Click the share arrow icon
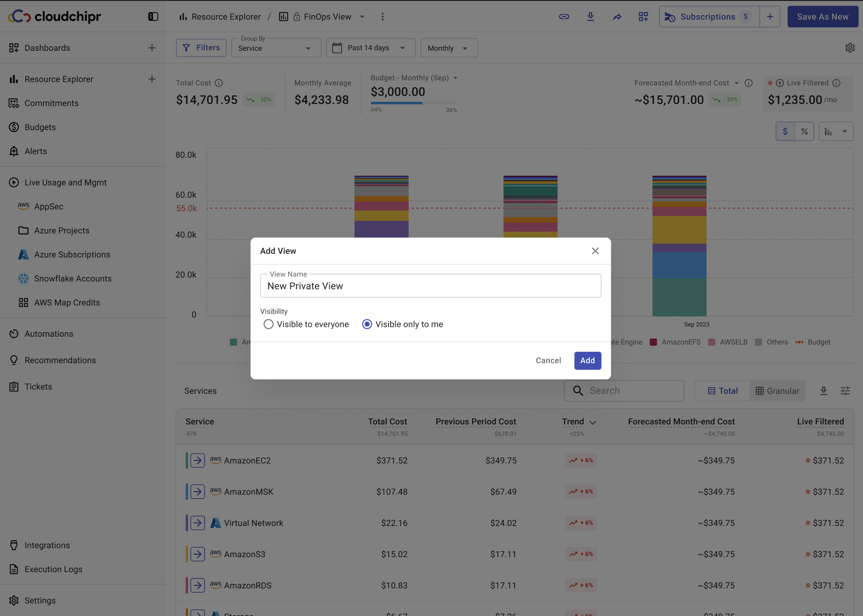The image size is (863, 616). (617, 17)
